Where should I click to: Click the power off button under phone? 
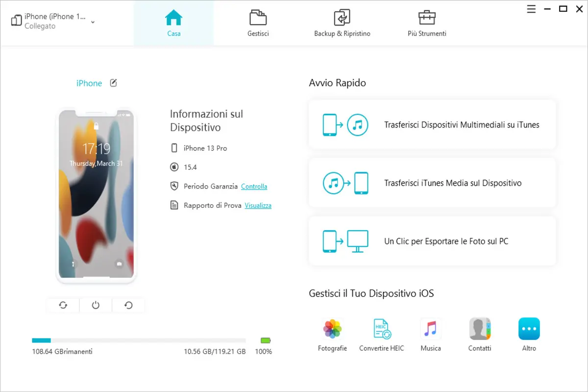96,305
